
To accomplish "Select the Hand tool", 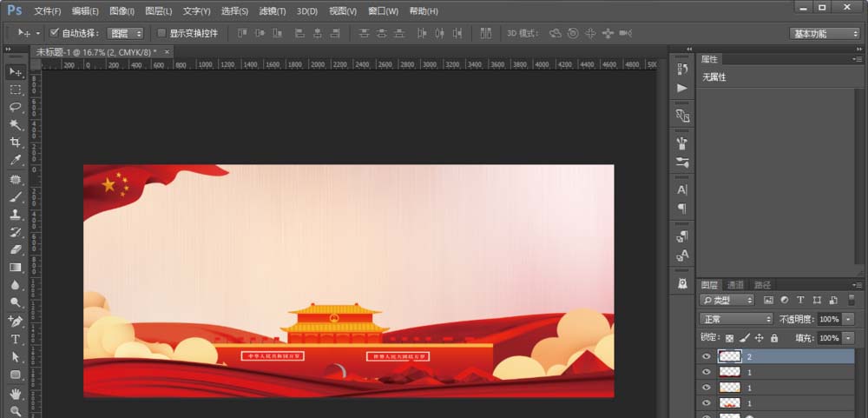I will pyautogui.click(x=16, y=394).
